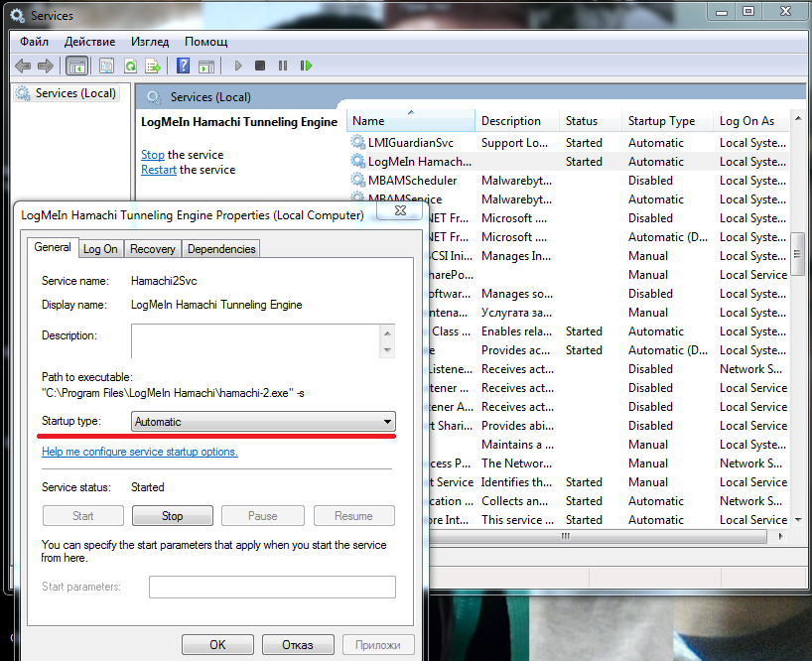Click the gear icon beside MBAMScheduler

[x=357, y=180]
